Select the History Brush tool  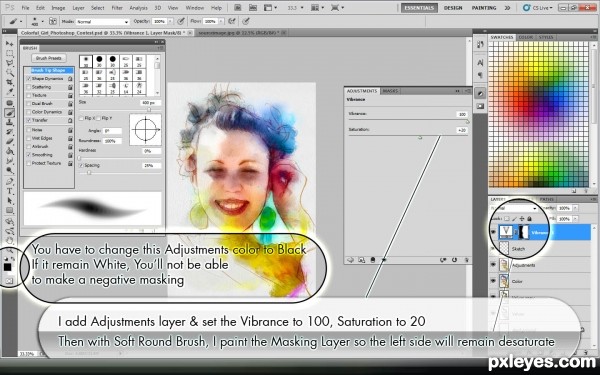[9, 132]
